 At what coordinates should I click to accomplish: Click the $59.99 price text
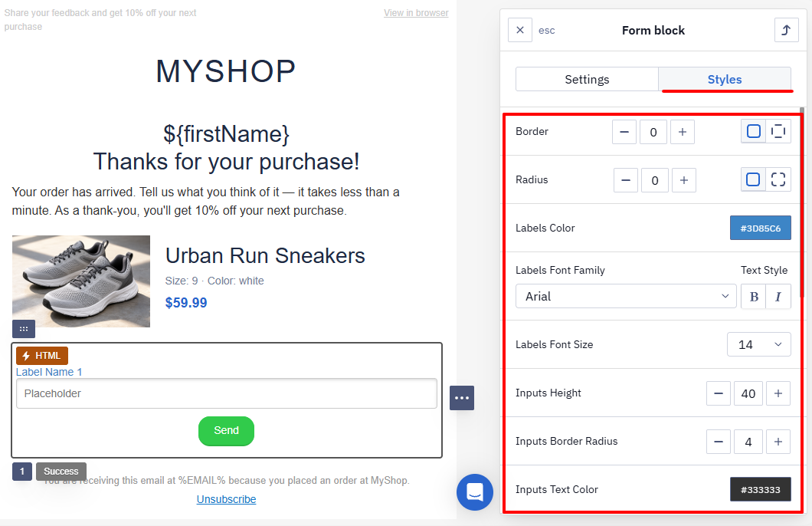(186, 303)
